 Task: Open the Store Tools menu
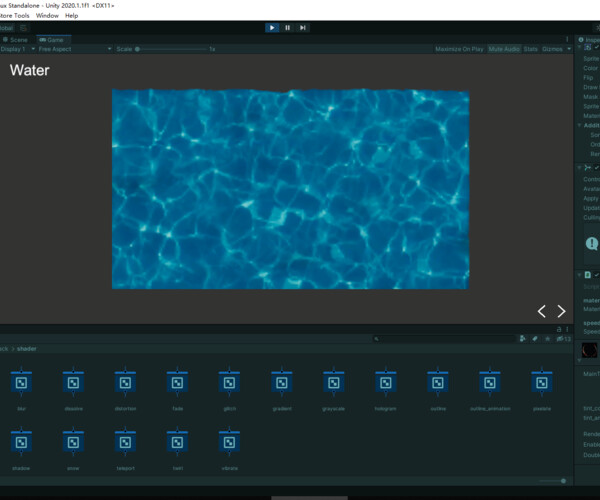(x=15, y=16)
